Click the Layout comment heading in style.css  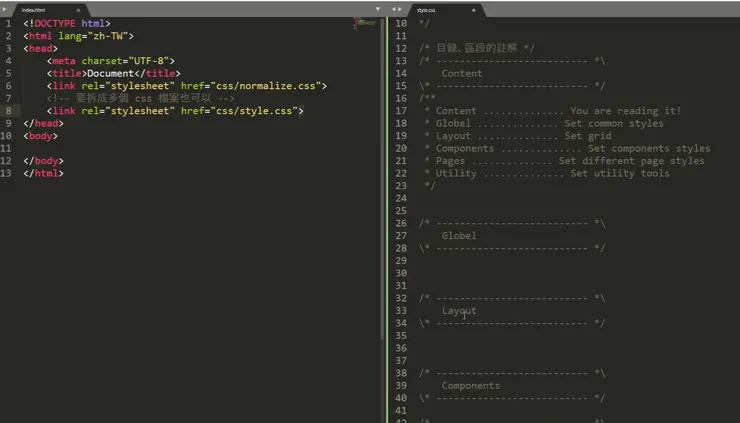coord(458,311)
